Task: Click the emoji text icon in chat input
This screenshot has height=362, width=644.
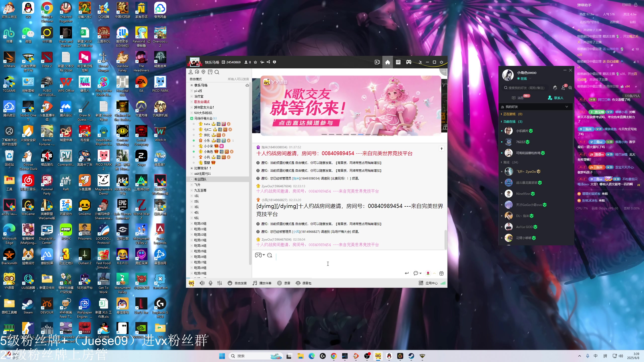Action: [x=270, y=255]
